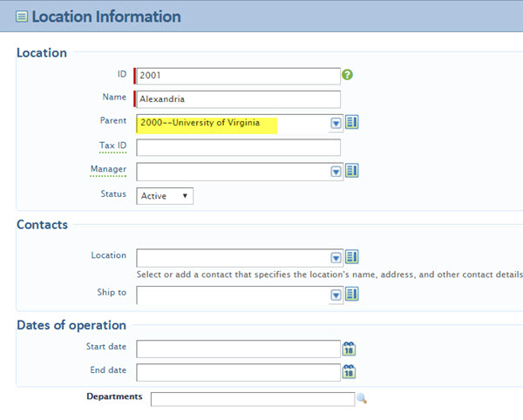Click the Manager label link
Image resolution: width=523 pixels, height=420 pixels.
[x=108, y=169]
